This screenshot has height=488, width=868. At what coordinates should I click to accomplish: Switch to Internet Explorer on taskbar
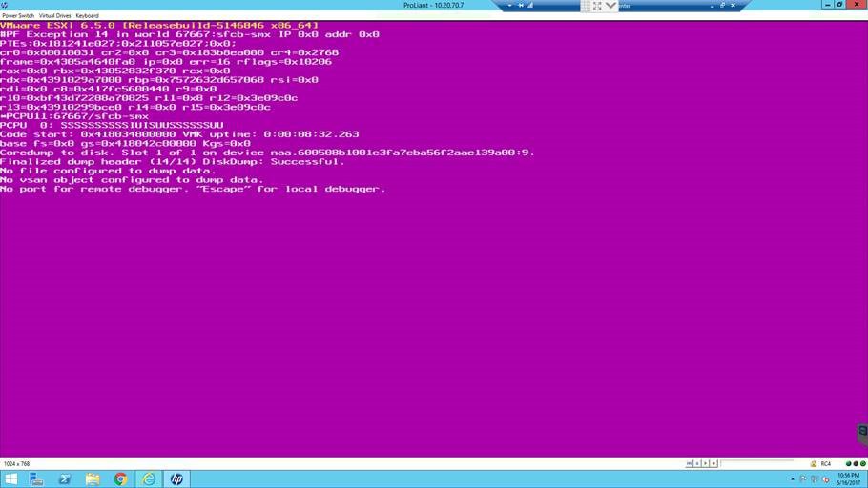(149, 479)
